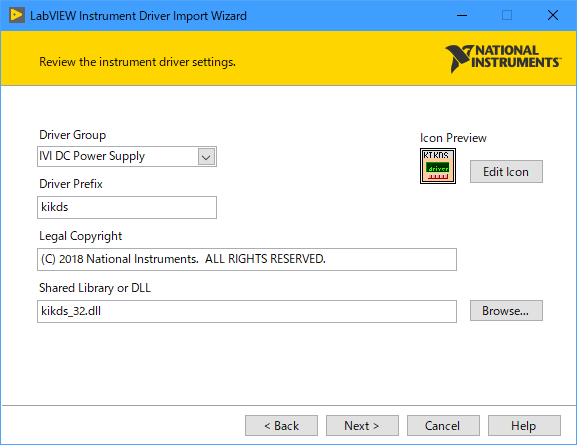Click "Review the instrument driver settings." heading

tap(137, 62)
